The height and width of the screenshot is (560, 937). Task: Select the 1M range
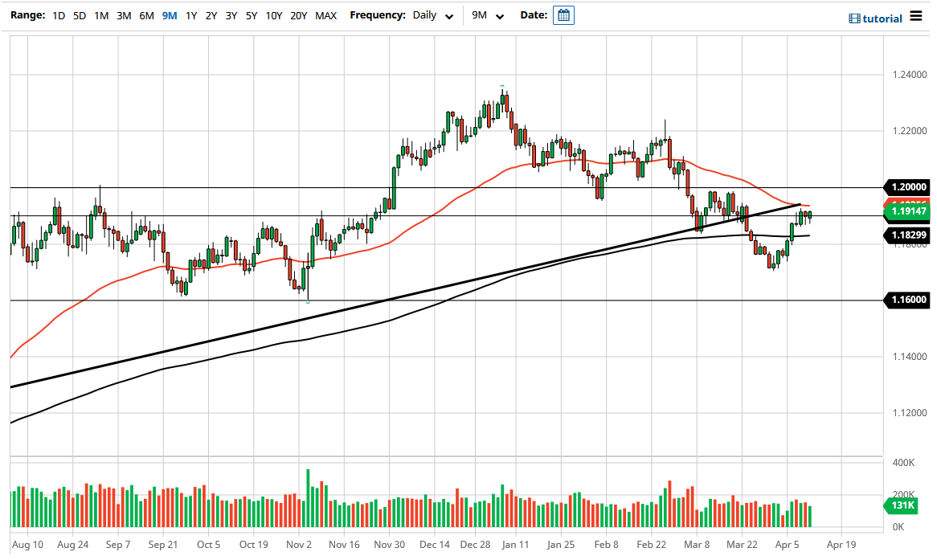tap(101, 15)
